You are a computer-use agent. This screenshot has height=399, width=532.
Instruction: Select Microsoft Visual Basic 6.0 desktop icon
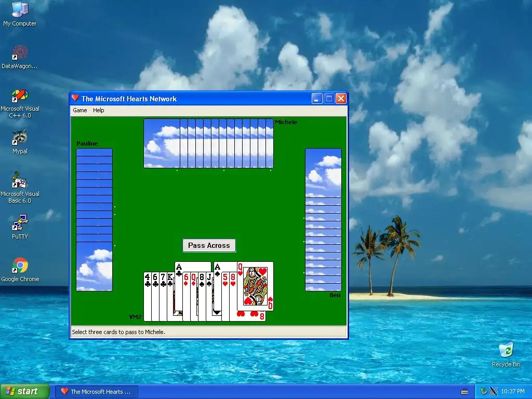click(x=20, y=188)
